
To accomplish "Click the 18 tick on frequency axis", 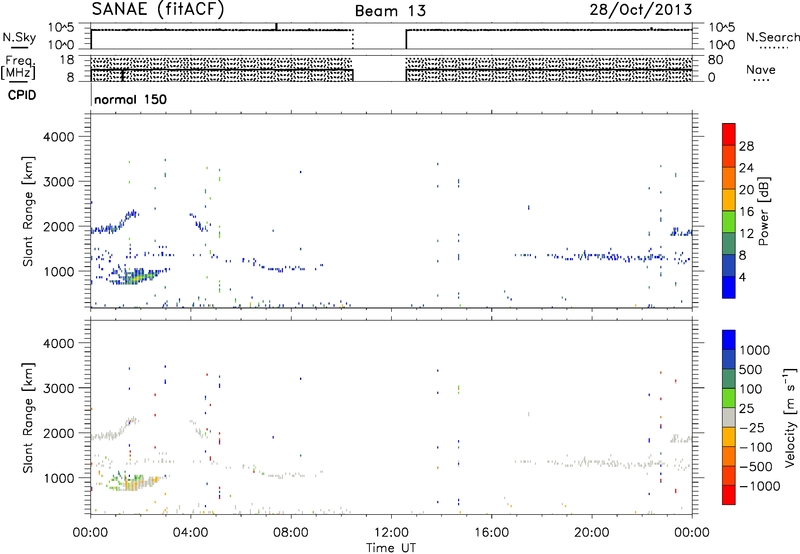I will (x=67, y=60).
